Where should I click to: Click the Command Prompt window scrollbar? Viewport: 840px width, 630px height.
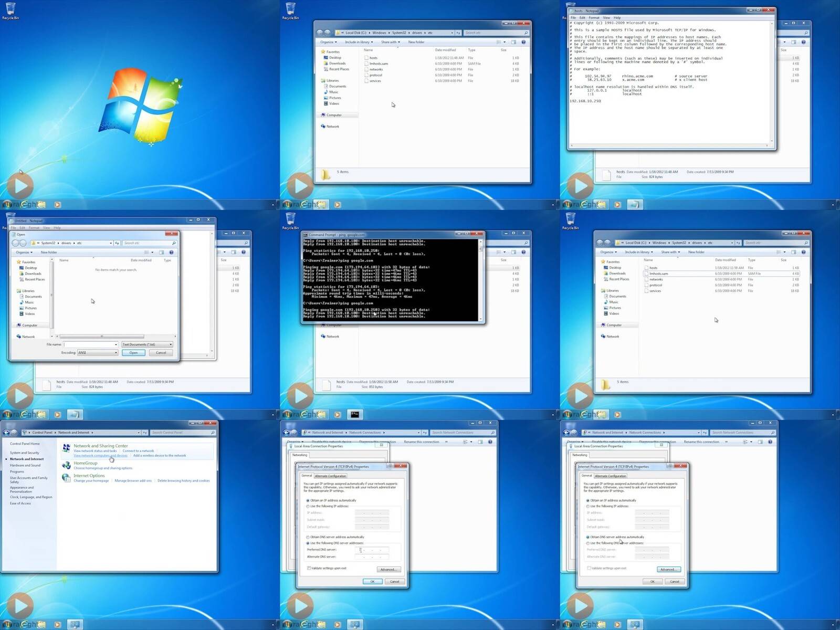(480, 279)
